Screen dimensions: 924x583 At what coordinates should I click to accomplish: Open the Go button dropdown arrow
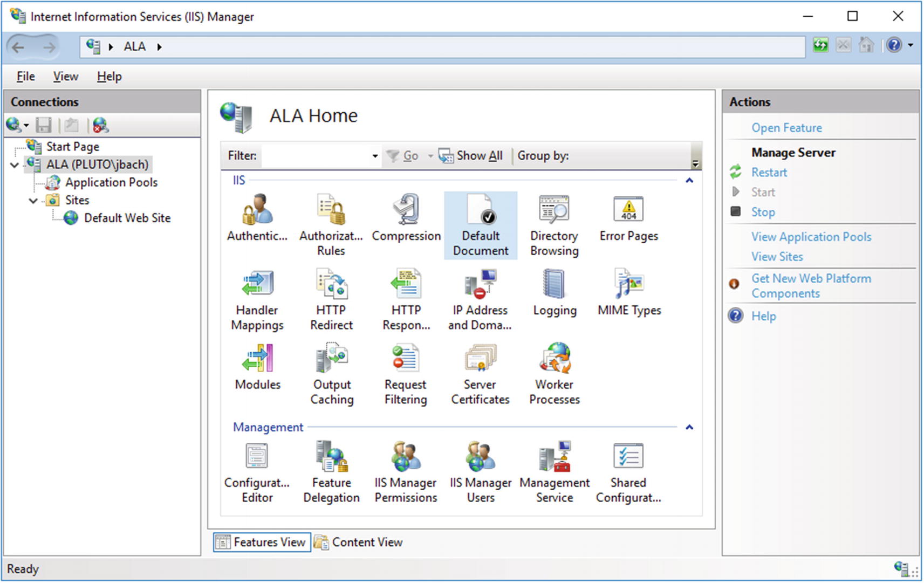[x=430, y=156]
